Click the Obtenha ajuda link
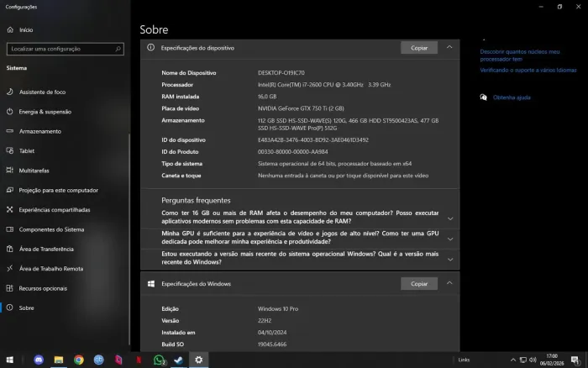The height and width of the screenshot is (368, 588). 512,97
